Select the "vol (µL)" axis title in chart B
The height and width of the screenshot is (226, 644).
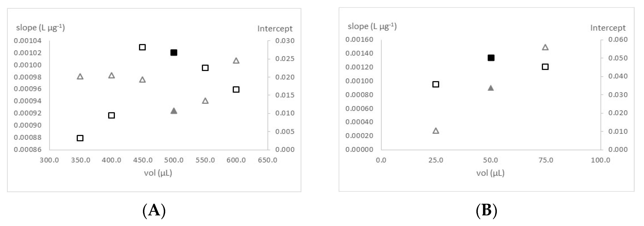click(x=490, y=173)
